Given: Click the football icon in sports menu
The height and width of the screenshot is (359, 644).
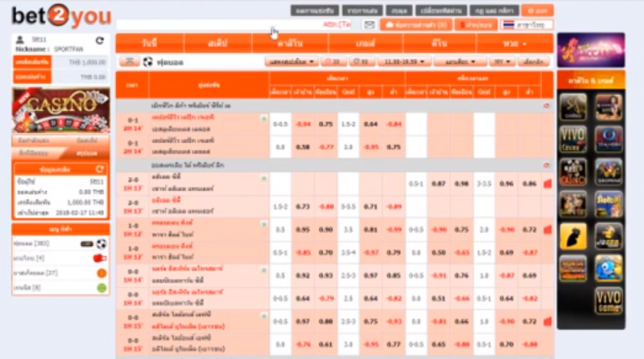Looking at the screenshot, I should tap(101, 244).
